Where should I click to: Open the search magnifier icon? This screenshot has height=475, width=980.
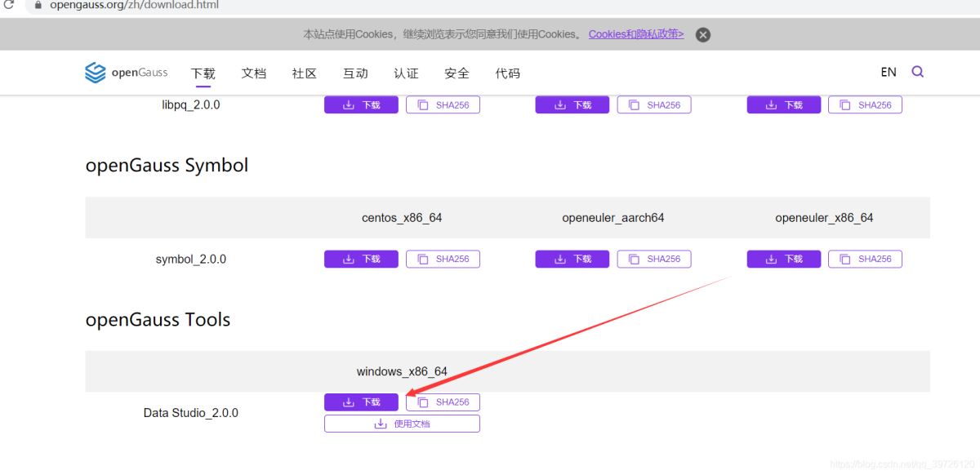coord(917,72)
